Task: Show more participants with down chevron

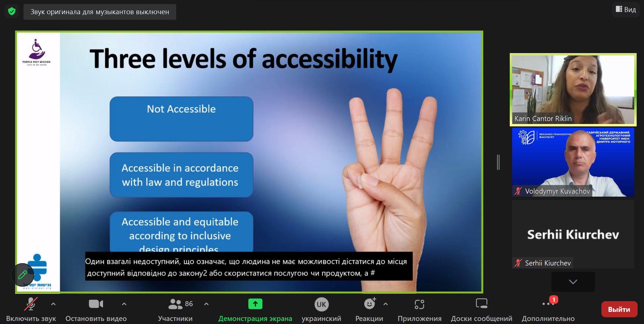Action: coord(573,282)
